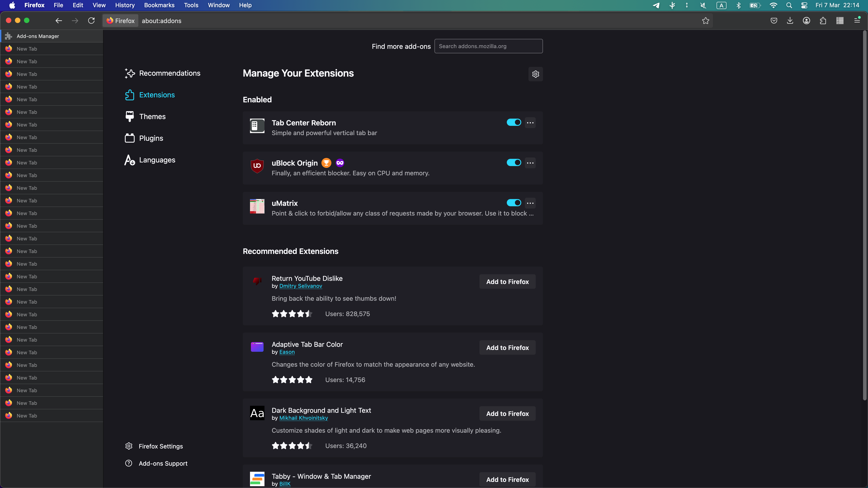Screen dimensions: 868x488
Task: Switch to the Languages category
Action: point(150,160)
